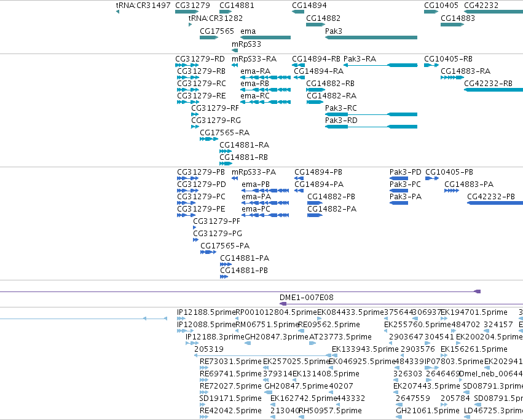Click the DME1-007E08 clone label
The width and height of the screenshot is (523, 420).
point(307,298)
